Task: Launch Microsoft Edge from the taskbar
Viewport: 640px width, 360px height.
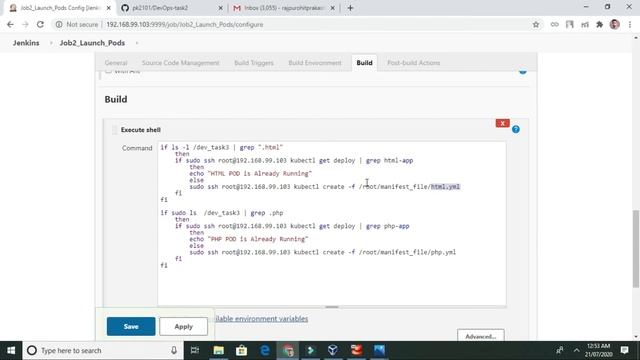Action: point(265,350)
